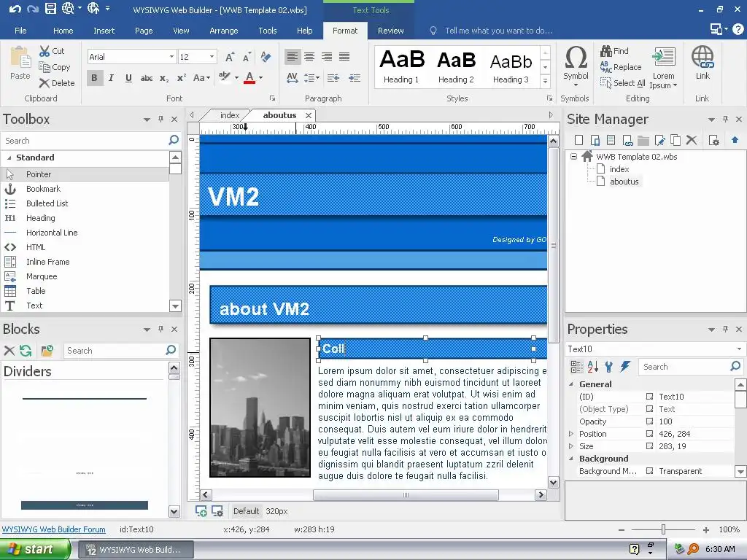Click Replace in Editing group
Image resolution: width=747 pixels, height=560 pixels.
620,67
